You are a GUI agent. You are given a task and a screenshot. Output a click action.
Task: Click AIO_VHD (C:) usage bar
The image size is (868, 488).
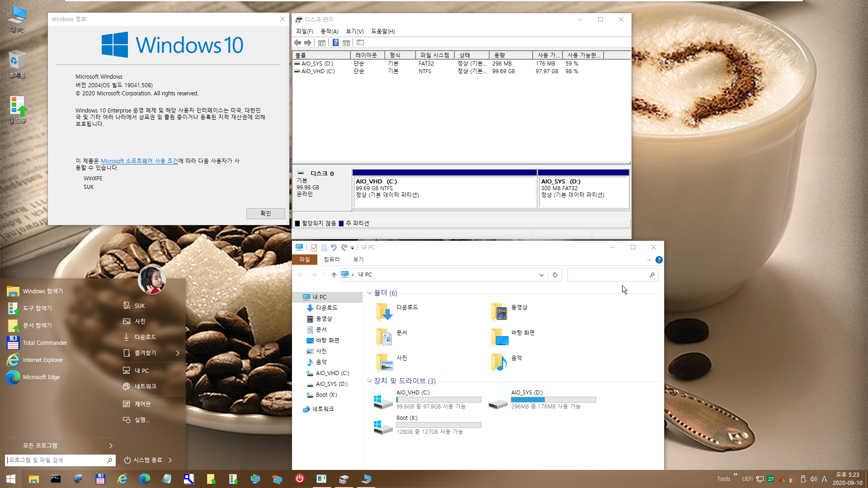pyautogui.click(x=439, y=400)
